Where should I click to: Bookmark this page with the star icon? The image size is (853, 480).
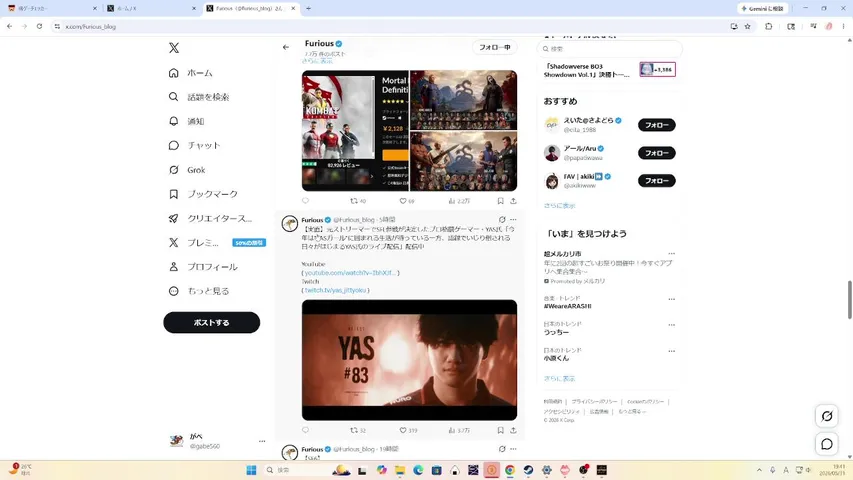click(x=747, y=26)
